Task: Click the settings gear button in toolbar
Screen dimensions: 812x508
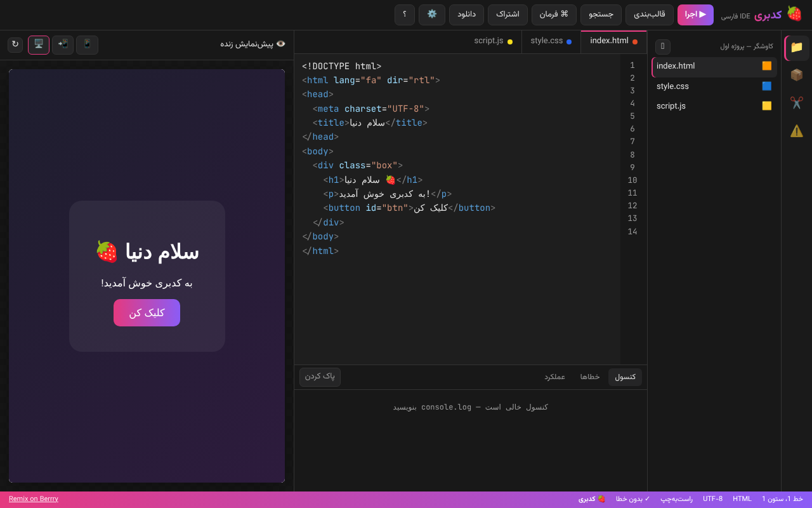Action: [432, 15]
